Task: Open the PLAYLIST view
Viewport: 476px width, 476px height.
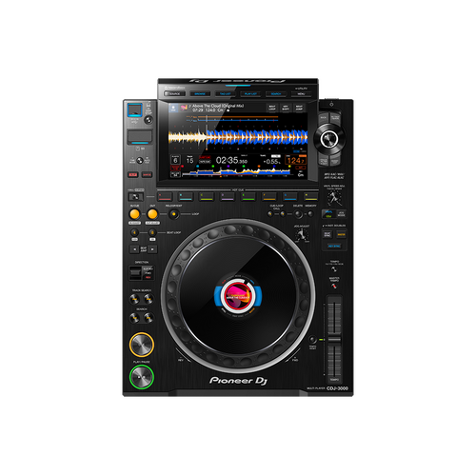Action: pyautogui.click(x=250, y=94)
